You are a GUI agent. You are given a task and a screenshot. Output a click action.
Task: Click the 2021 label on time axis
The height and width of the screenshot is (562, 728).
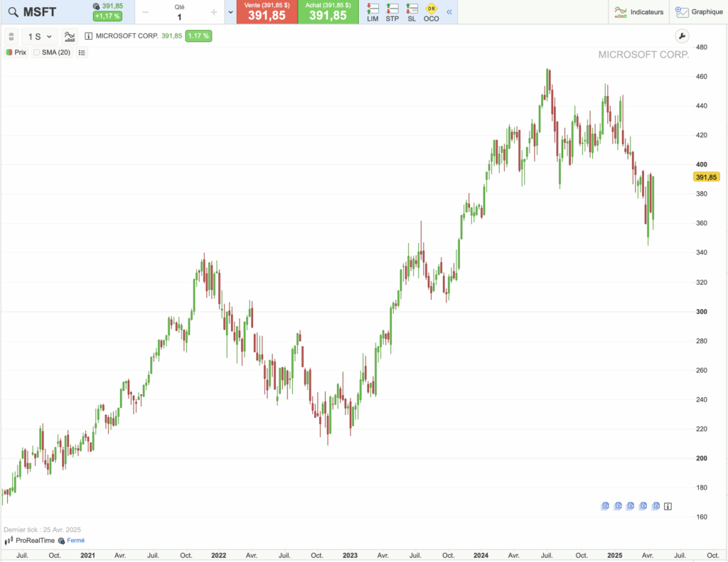87,556
